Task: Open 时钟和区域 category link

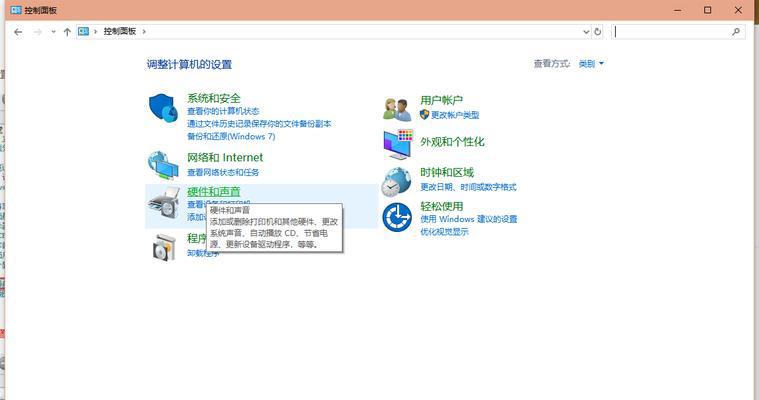Action: [x=447, y=172]
